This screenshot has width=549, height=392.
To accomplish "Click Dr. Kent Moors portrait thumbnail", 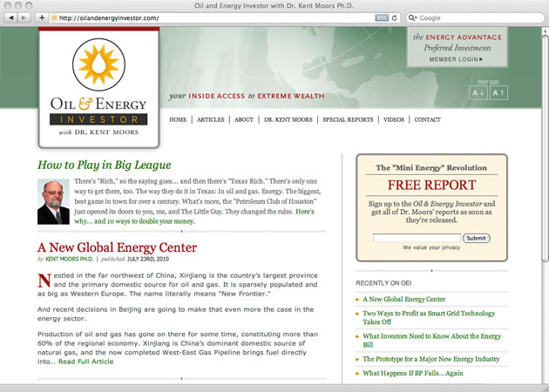I will [53, 201].
